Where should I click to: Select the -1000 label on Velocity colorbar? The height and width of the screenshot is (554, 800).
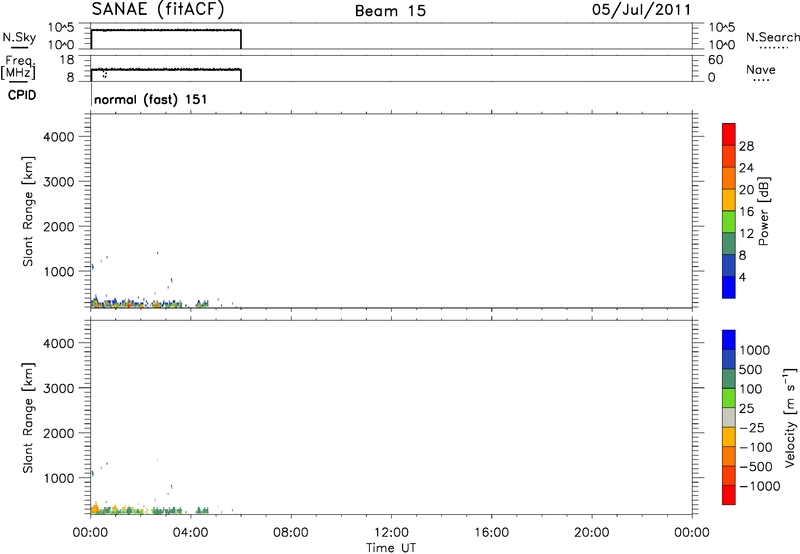point(759,486)
